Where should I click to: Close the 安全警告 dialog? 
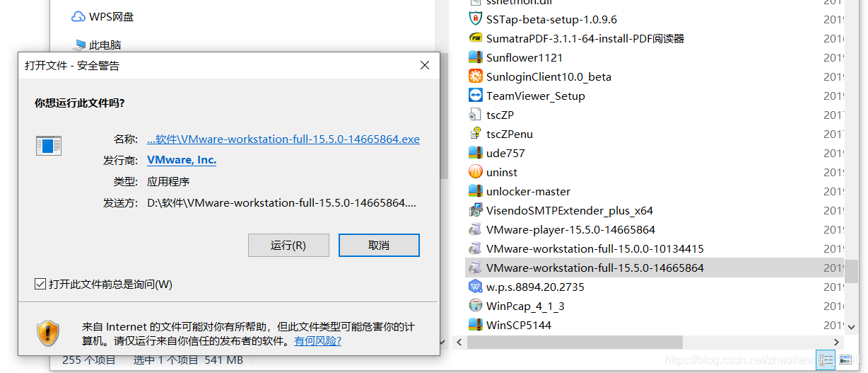click(x=425, y=65)
